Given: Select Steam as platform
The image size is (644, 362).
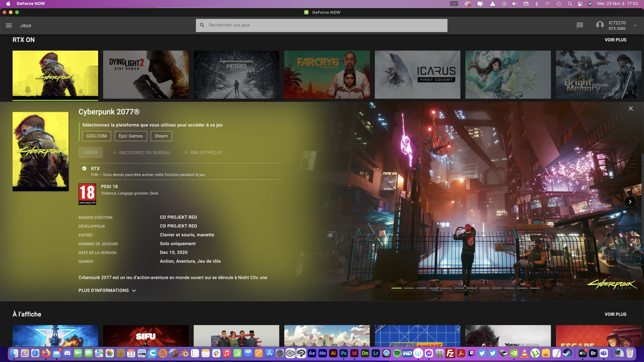Looking at the screenshot, I should coord(161,136).
